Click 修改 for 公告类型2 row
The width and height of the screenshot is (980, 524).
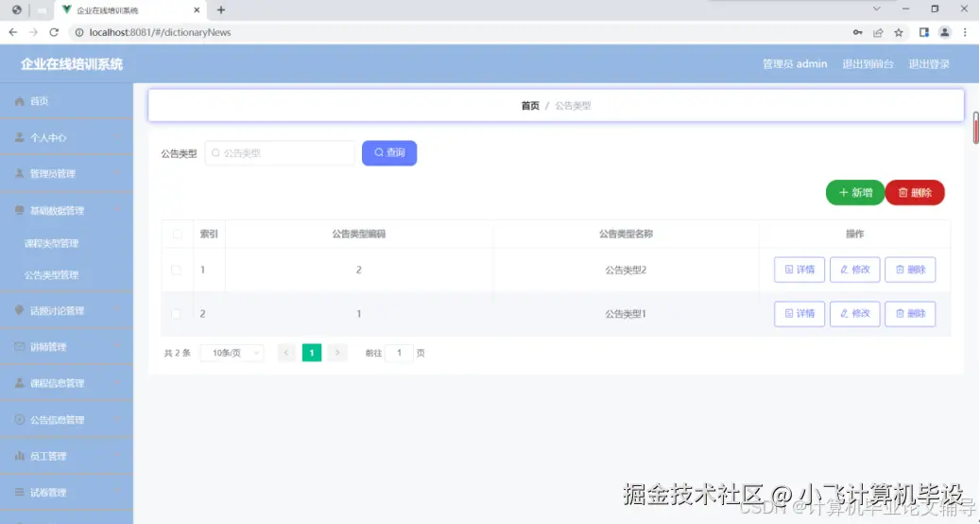(x=855, y=270)
